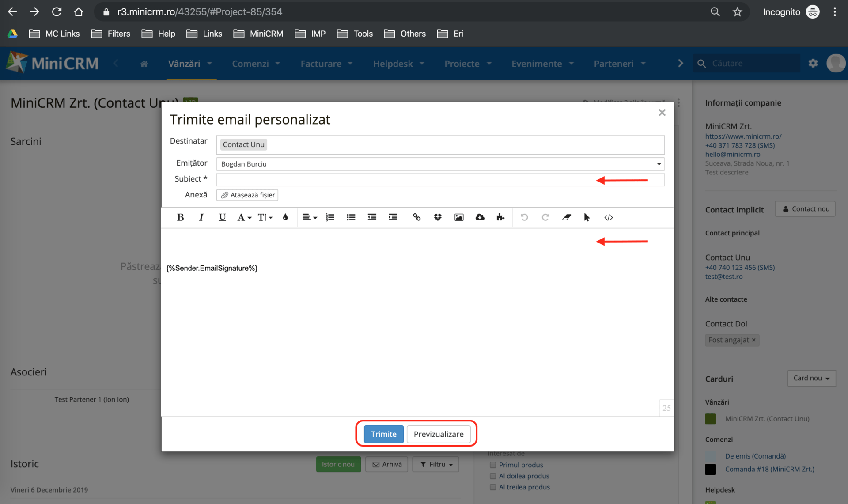This screenshot has height=504, width=848.
Task: Open text alignment dropdown
Action: pyautogui.click(x=309, y=217)
